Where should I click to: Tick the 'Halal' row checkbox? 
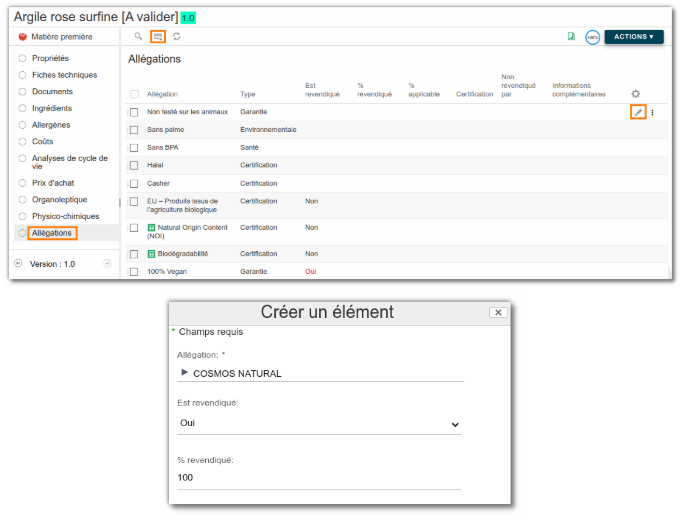[133, 165]
